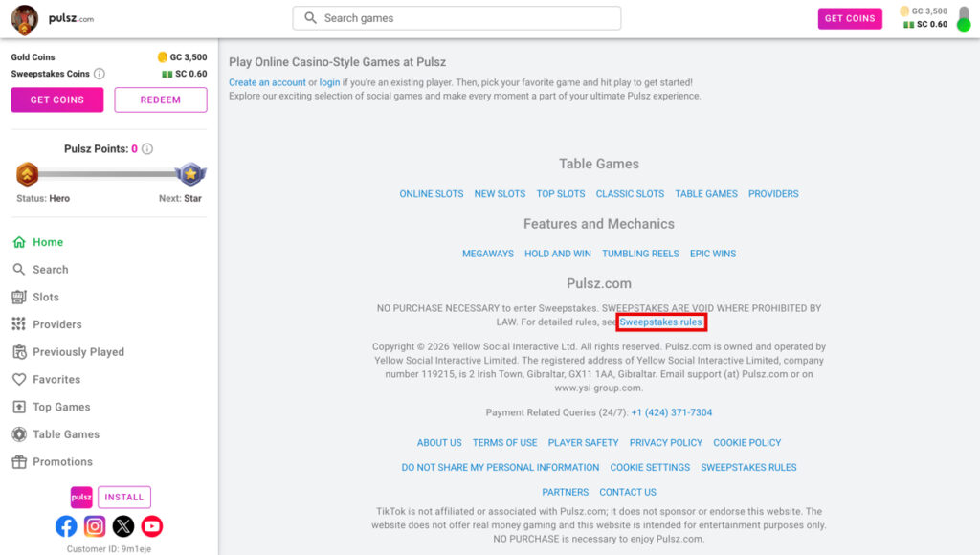The width and height of the screenshot is (980, 555).
Task: Open the PROVIDERS footer link
Action: point(773,193)
